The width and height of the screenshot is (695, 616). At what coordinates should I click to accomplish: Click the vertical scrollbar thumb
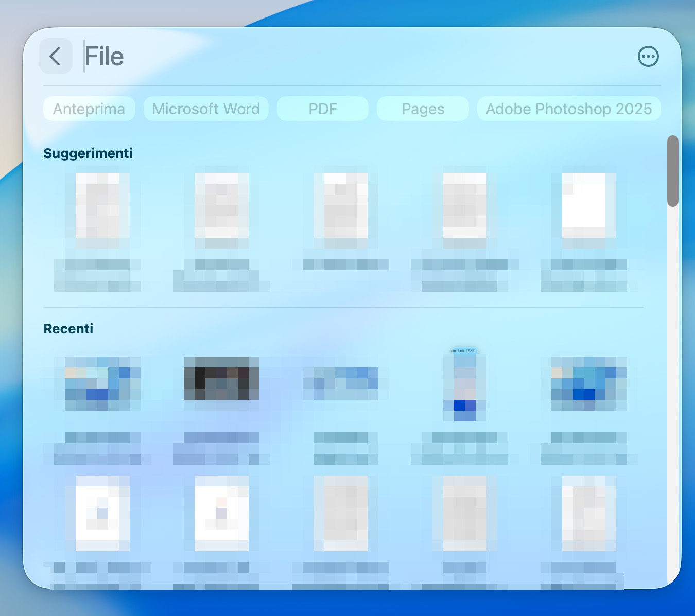[672, 171]
